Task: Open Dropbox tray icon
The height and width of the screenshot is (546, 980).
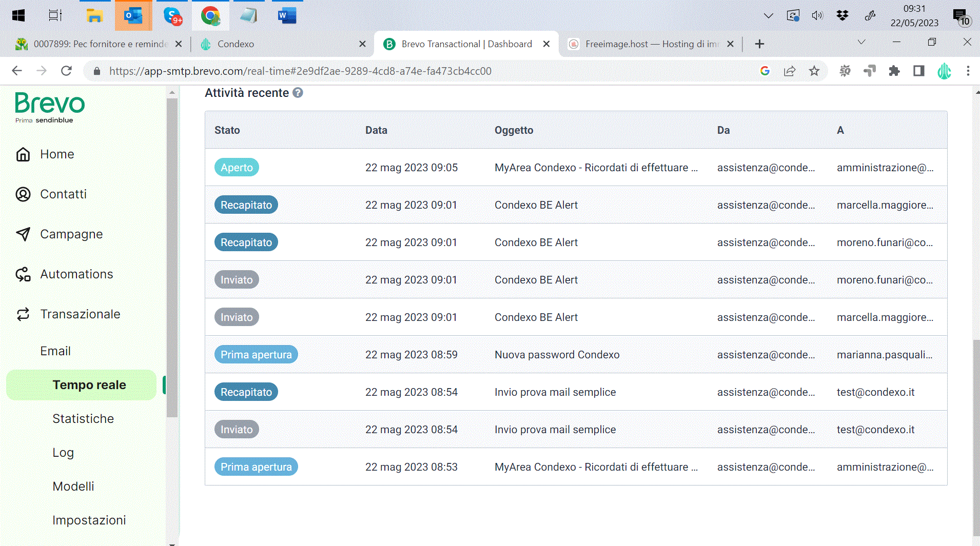Action: coord(842,15)
